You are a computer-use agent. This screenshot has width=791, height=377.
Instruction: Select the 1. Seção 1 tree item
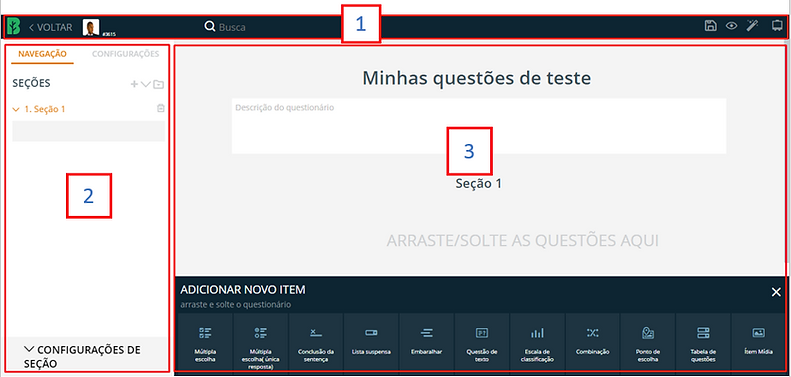[45, 109]
